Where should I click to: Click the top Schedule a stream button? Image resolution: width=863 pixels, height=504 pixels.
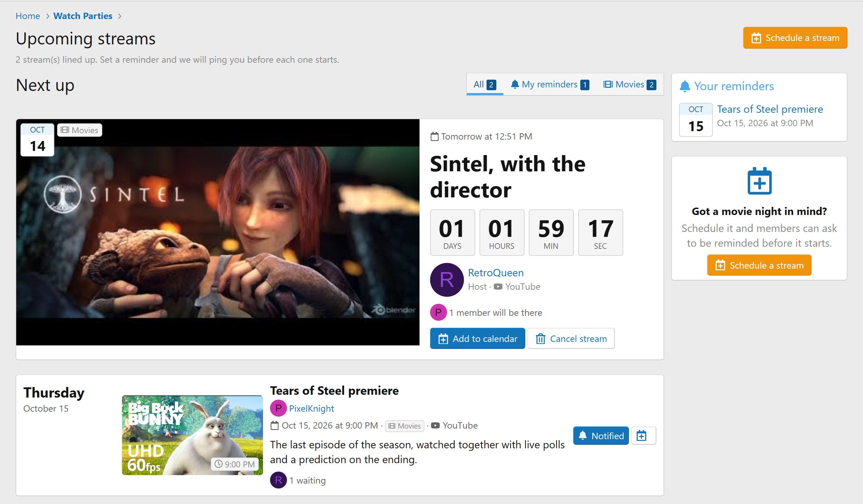click(795, 38)
